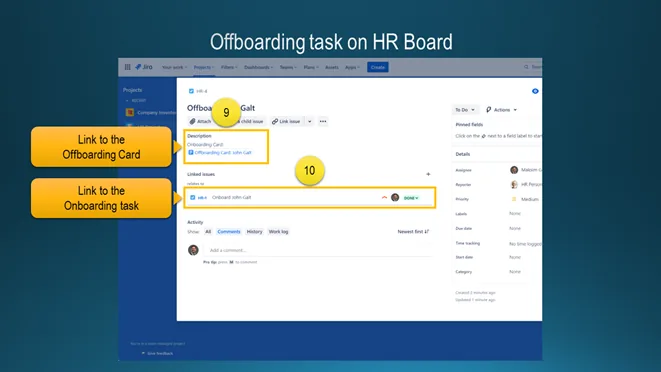Select Company Inventory project in sidebar
This screenshot has height=372, width=661.
151,113
